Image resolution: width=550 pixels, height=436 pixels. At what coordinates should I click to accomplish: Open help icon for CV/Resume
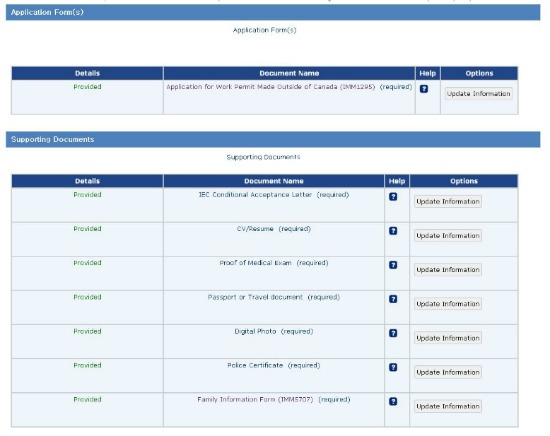(x=393, y=231)
